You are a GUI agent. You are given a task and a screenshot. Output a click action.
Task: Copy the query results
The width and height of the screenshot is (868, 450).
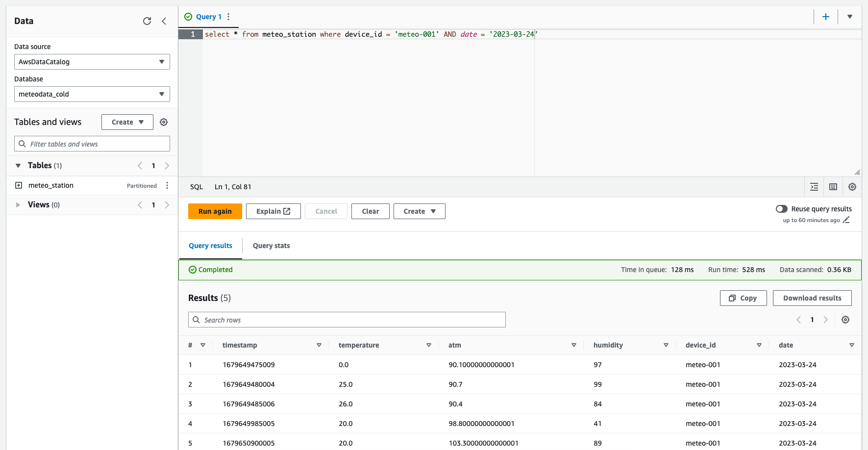744,298
